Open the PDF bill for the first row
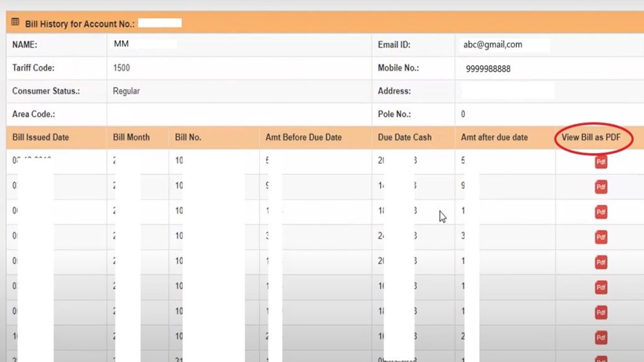This screenshot has height=362, width=644. [601, 162]
